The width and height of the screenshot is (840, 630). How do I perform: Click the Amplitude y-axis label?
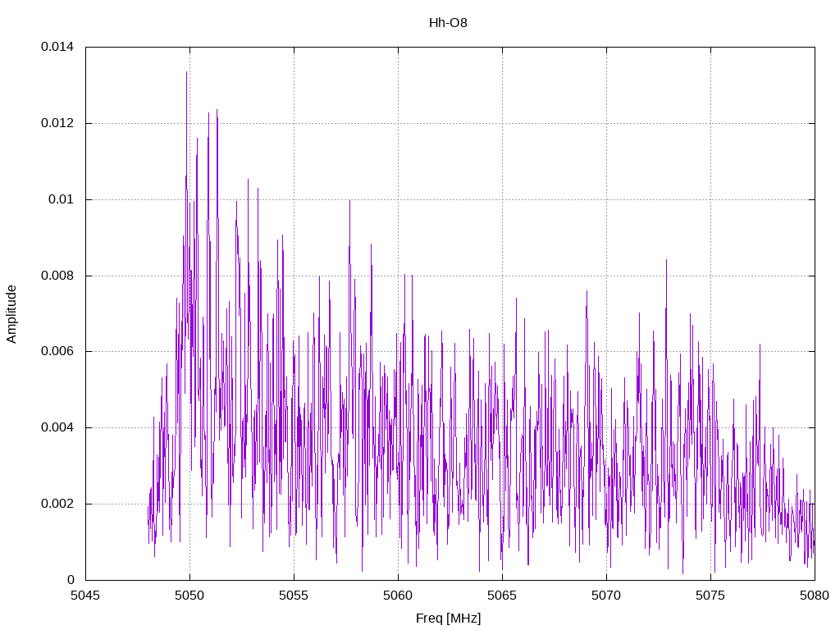pos(11,314)
